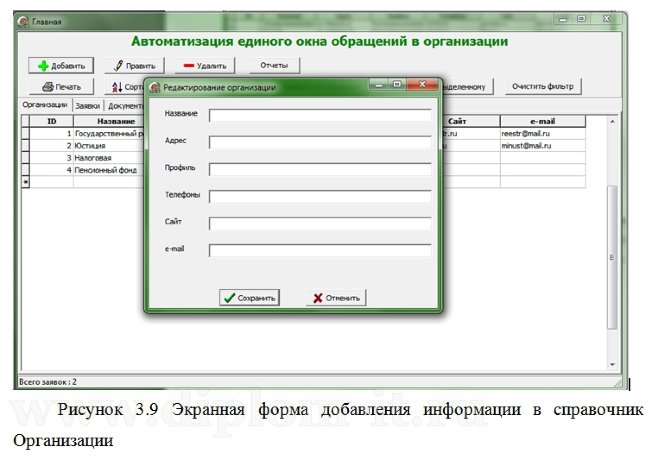Click the e-mail input field in dialog
Image resolution: width=652 pixels, height=460 pixels.
[320, 250]
